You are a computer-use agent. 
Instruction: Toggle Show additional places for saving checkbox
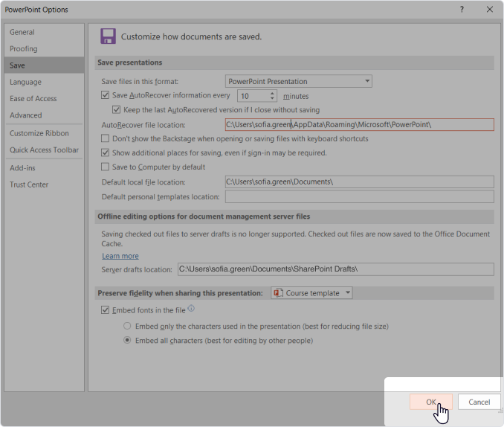tap(105, 152)
